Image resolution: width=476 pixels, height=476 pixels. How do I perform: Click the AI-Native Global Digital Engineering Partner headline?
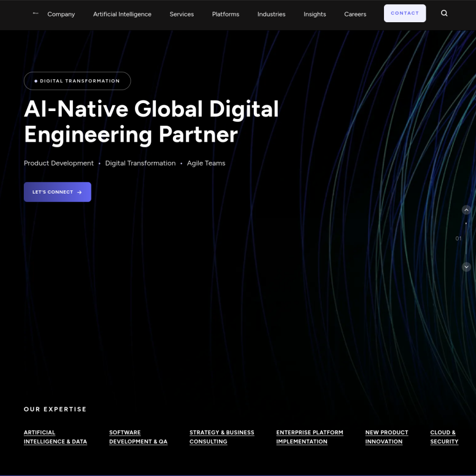click(x=151, y=122)
